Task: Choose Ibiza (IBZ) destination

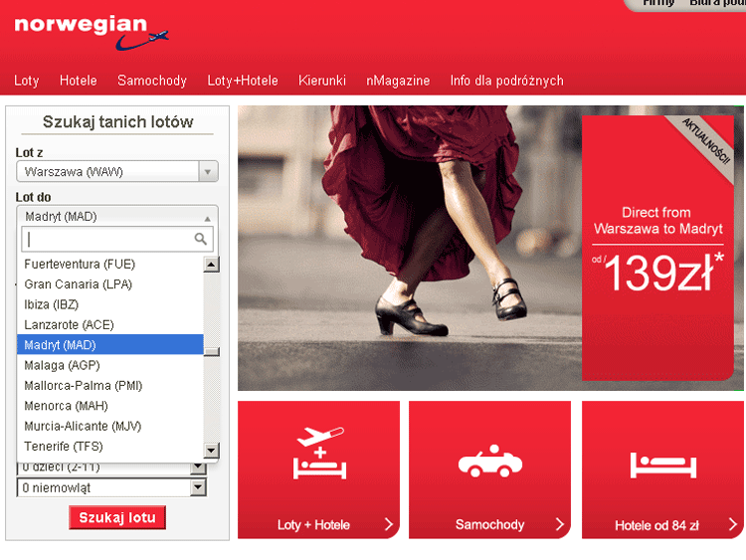Action: coord(110,304)
